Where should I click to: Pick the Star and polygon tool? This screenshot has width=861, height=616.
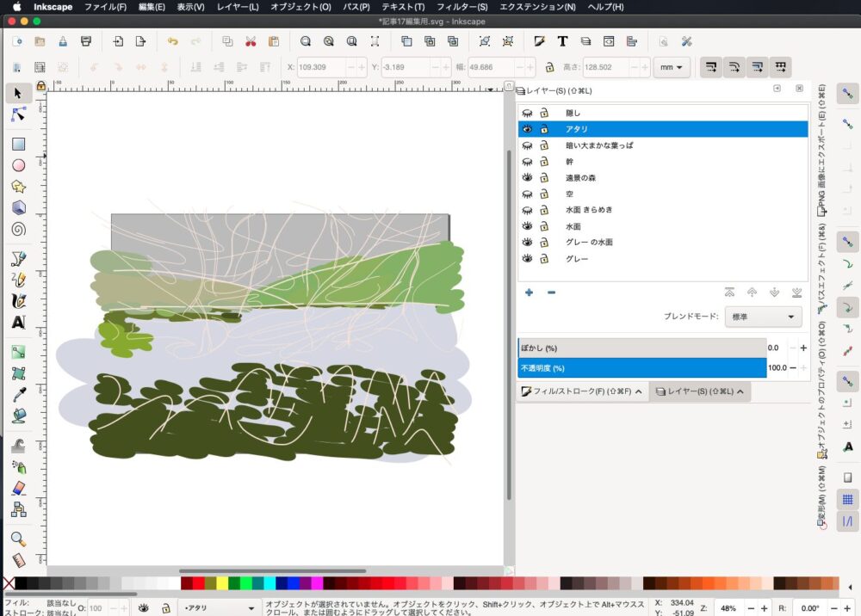18,187
